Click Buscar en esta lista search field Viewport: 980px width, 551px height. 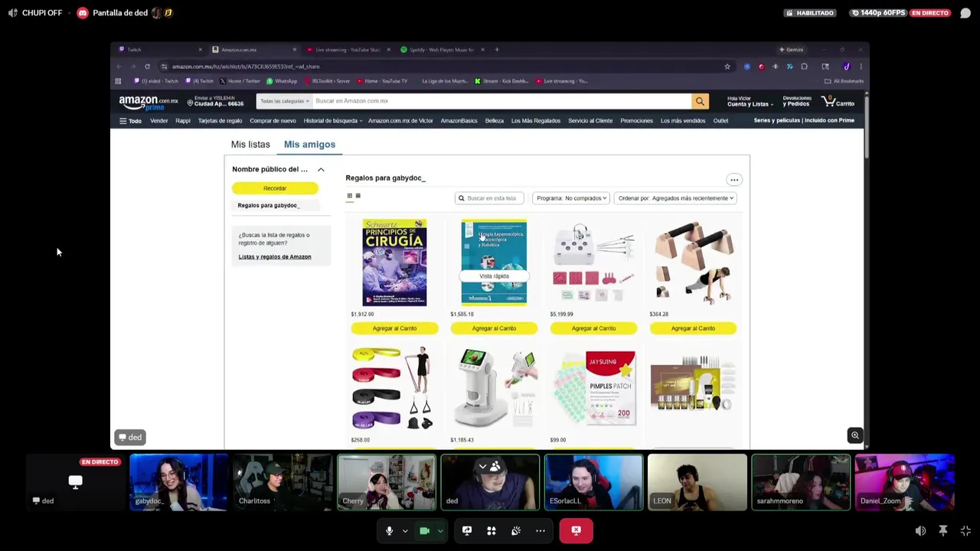[x=489, y=198]
